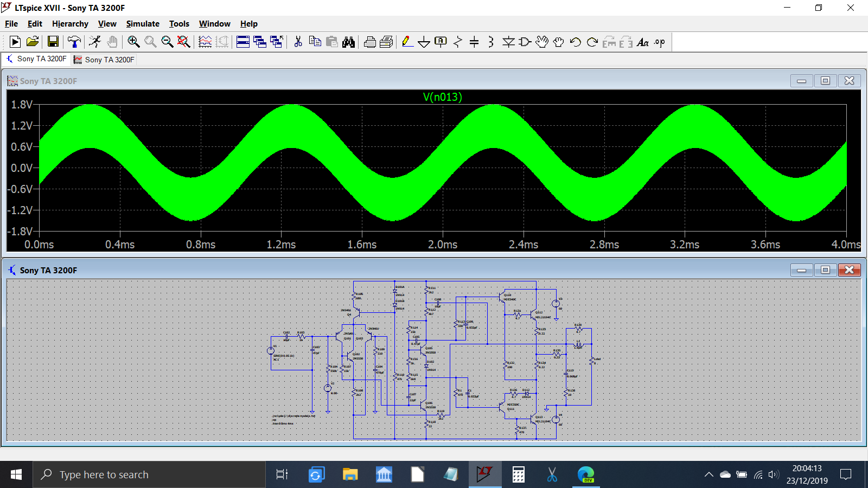This screenshot has height=488, width=868.
Task: Add a SPICE directive with the .op icon
Action: pos(660,42)
